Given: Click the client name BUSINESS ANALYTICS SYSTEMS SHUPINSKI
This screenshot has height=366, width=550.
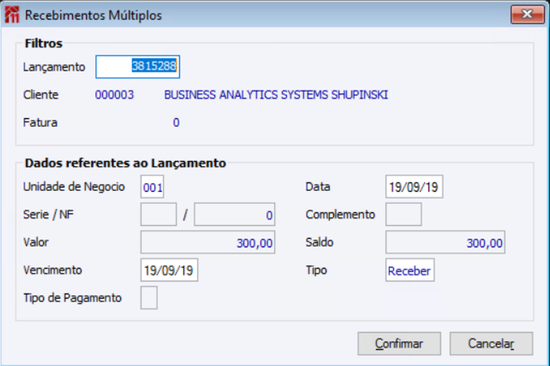Looking at the screenshot, I should coord(276,95).
